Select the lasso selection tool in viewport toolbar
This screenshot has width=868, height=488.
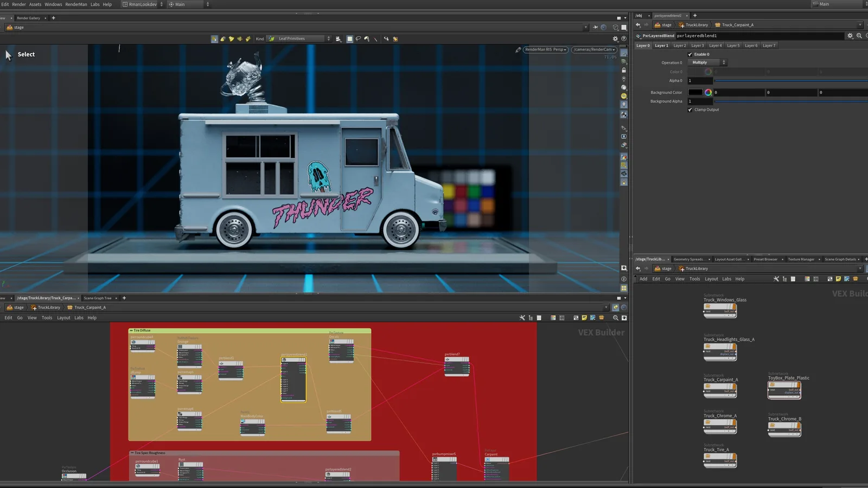pyautogui.click(x=358, y=39)
